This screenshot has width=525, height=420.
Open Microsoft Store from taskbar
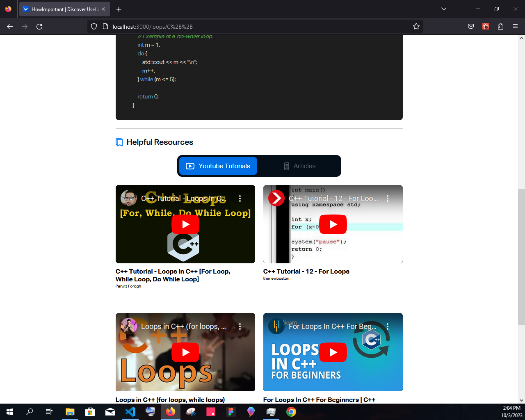pyautogui.click(x=90, y=412)
